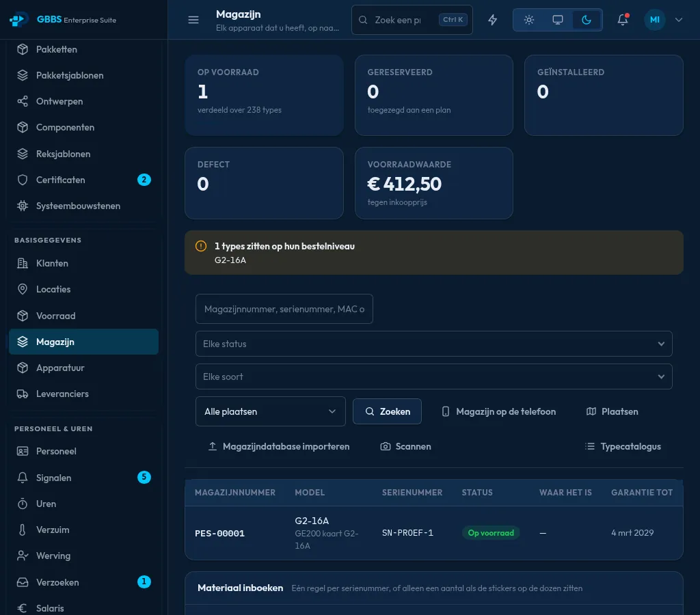Open Werving in the sidebar

83,556
